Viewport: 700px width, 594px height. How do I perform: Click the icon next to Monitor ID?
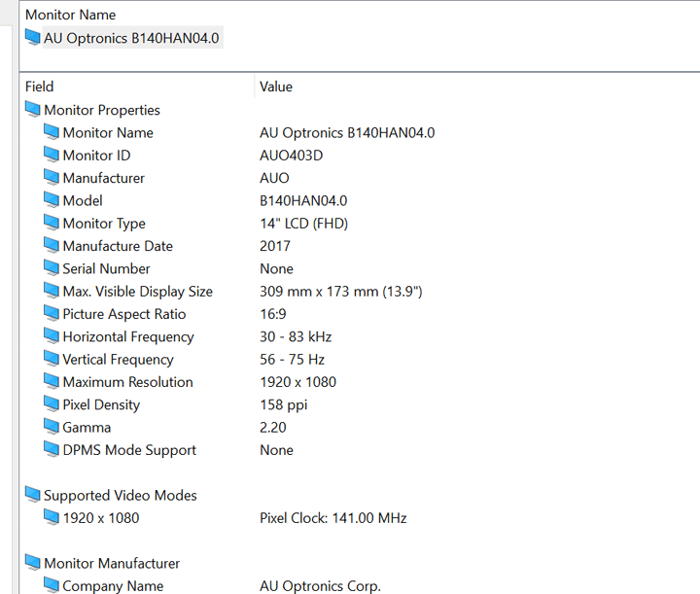tap(52, 156)
